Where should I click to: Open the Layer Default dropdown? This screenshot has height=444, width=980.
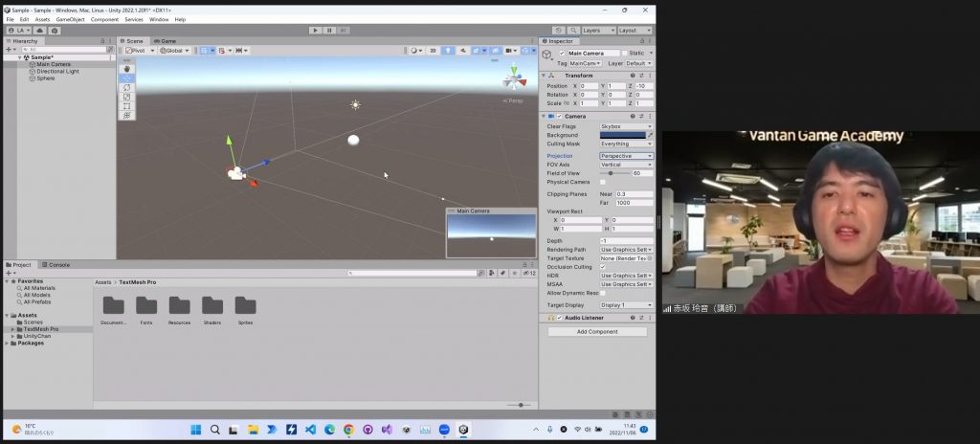[x=638, y=63]
